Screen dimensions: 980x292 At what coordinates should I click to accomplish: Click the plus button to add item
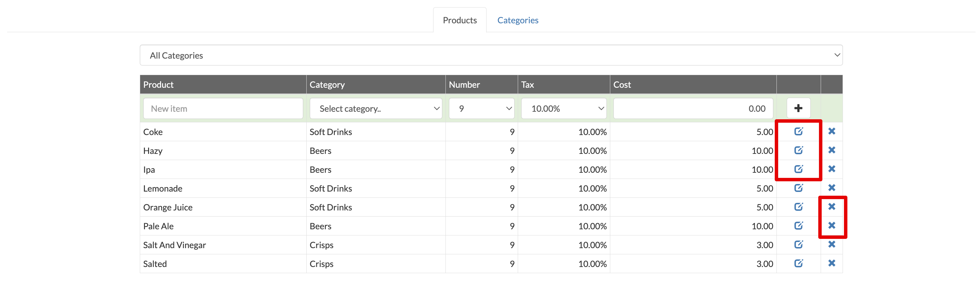point(798,109)
